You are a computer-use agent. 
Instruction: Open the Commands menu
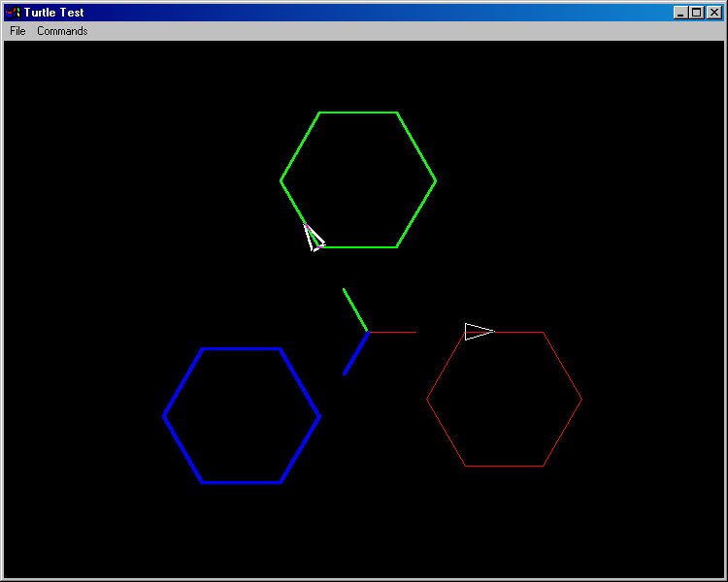point(62,31)
